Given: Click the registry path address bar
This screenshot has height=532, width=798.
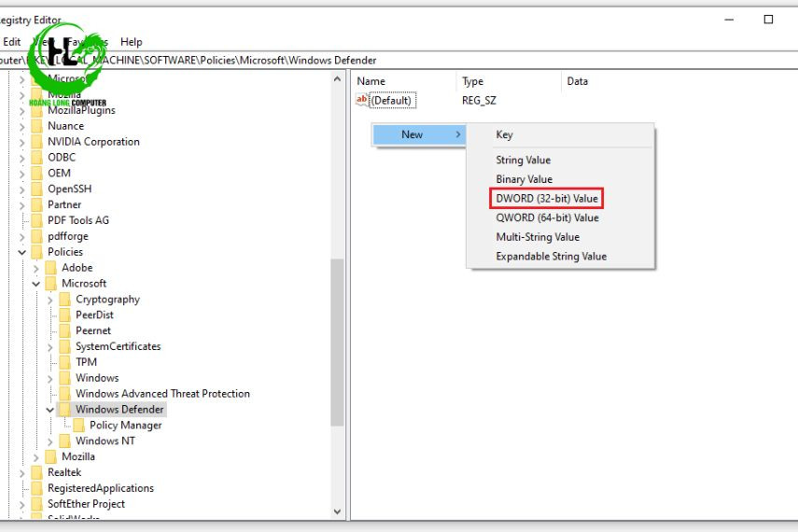Looking at the screenshot, I should coord(399,60).
